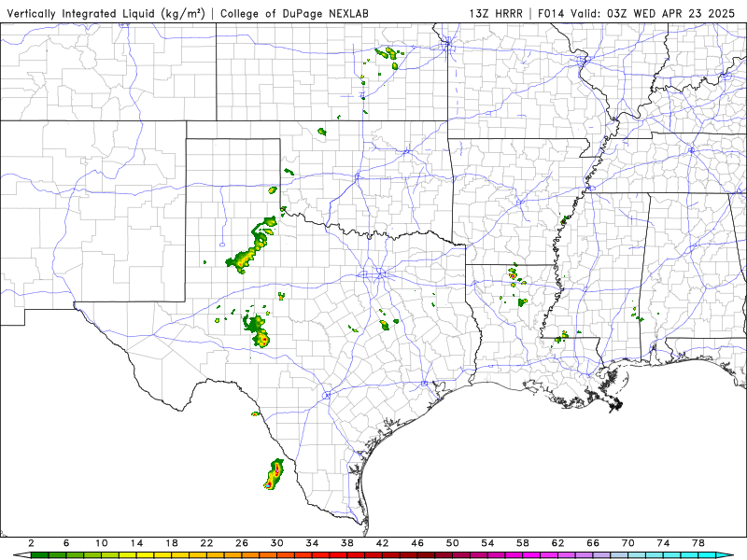Image resolution: width=747 pixels, height=560 pixels.
Task: Click the colorbar label "6"
Action: pyautogui.click(x=66, y=543)
